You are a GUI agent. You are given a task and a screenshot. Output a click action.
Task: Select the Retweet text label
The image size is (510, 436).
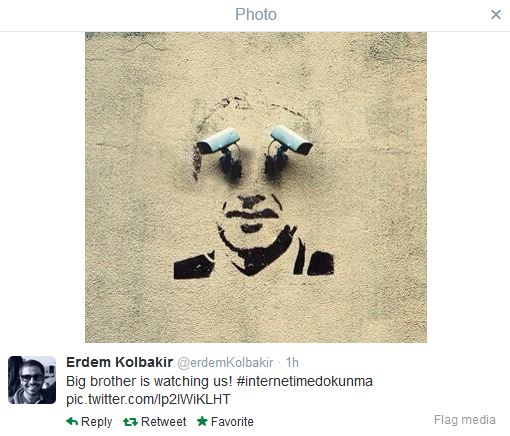point(164,421)
